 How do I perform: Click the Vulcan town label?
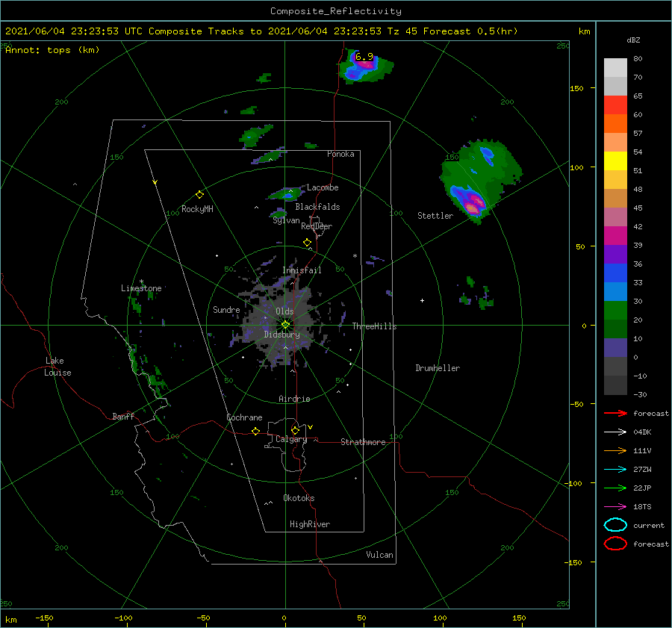tap(379, 555)
